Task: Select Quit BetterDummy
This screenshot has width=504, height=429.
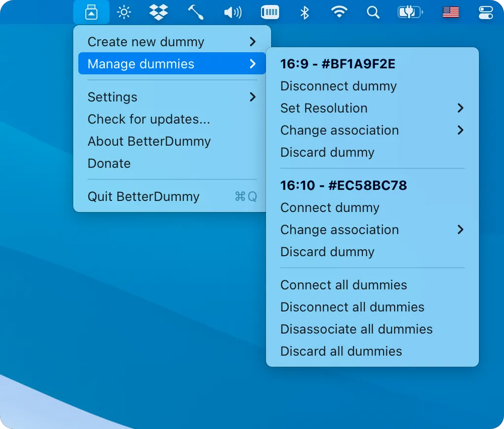Action: coord(144,197)
